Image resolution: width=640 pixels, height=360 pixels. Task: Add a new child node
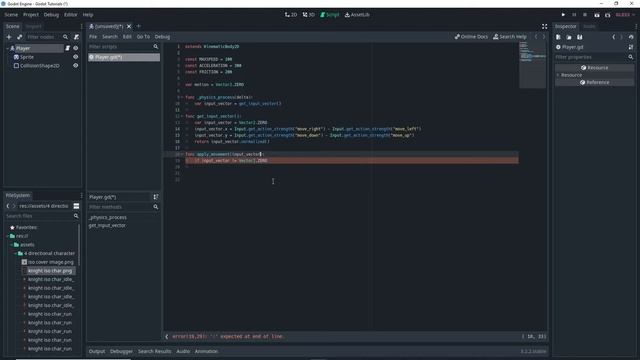[9, 37]
